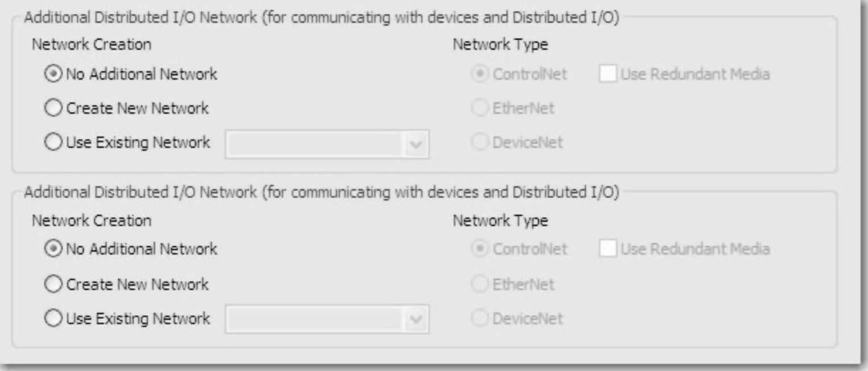The image size is (868, 371).
Task: Select No Additional Network in upper group
Action: 52,74
